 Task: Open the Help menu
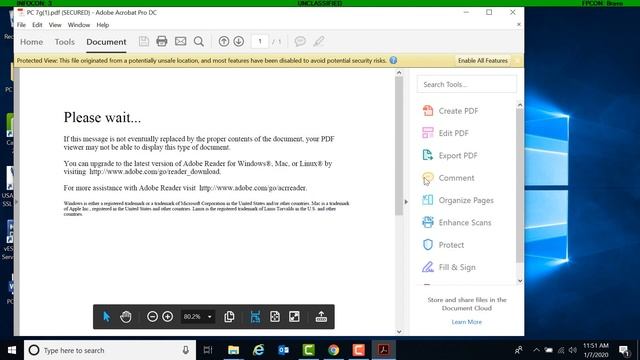(102, 25)
